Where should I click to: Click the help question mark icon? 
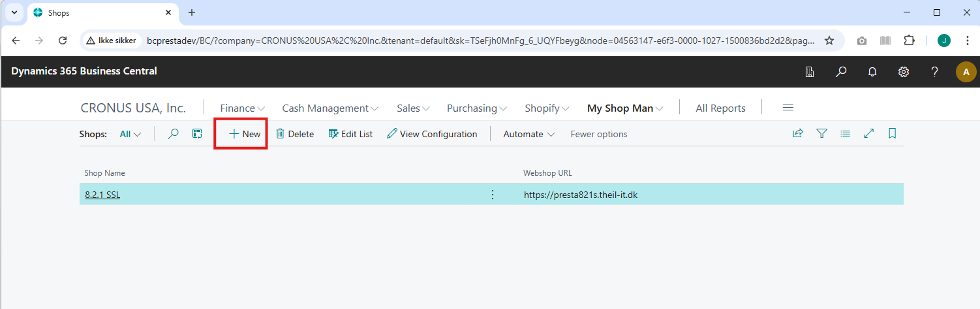934,72
